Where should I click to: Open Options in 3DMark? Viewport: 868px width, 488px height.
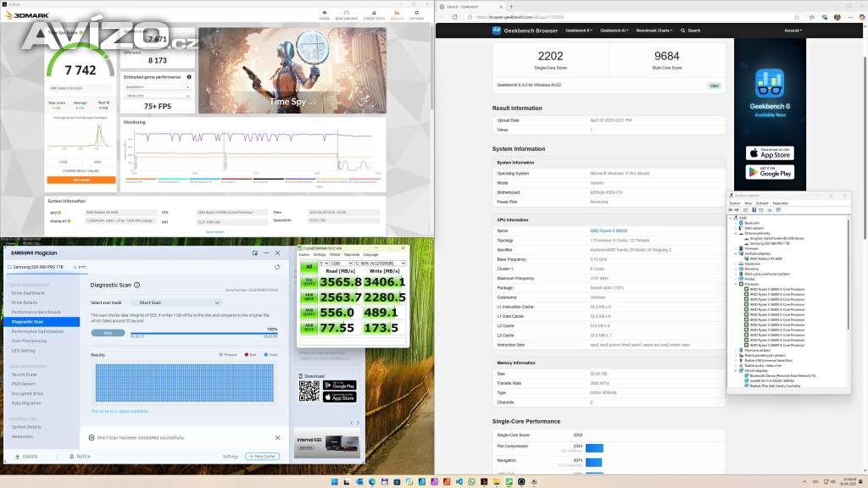(416, 15)
